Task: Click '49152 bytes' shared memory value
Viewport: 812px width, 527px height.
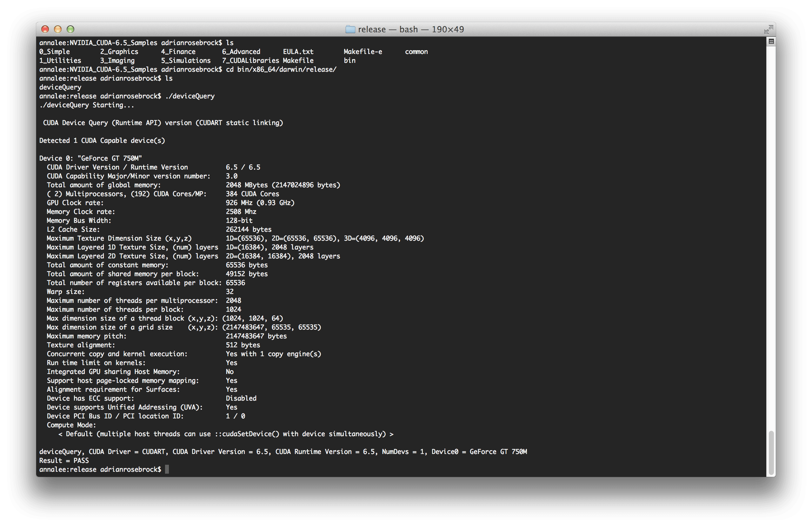Action: point(247,274)
